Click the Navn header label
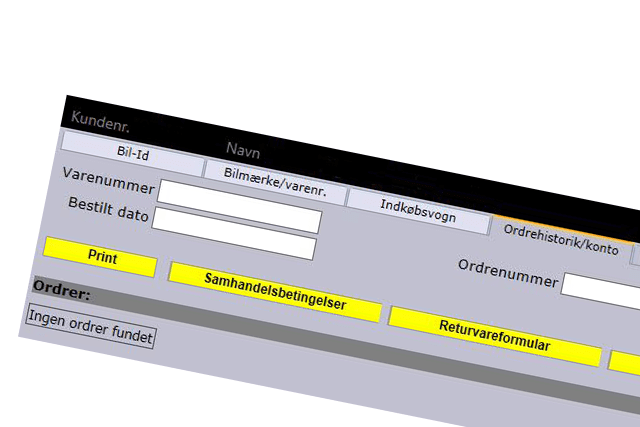Image resolution: width=640 pixels, height=427 pixels. point(243,149)
